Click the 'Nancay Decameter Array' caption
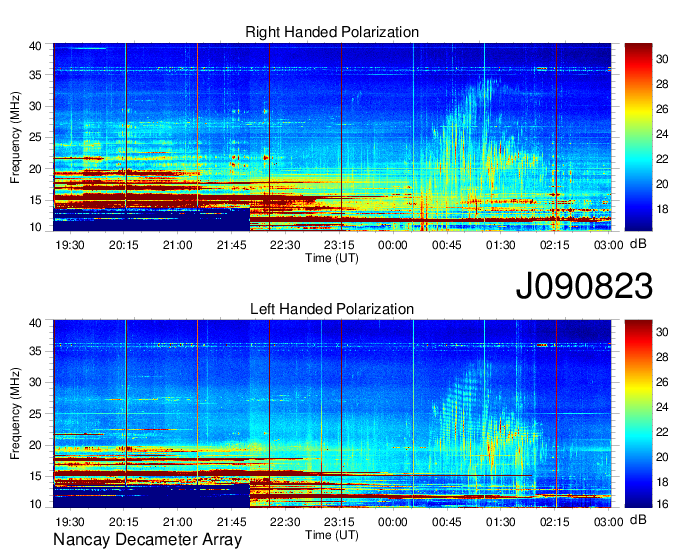680x552 pixels. (x=147, y=540)
